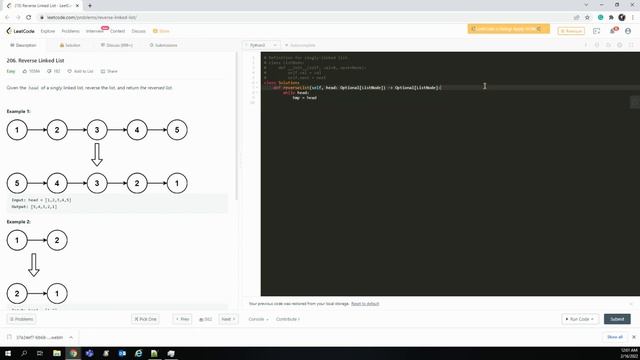The width and height of the screenshot is (640, 360).
Task: Open File Explorer from taskbar
Action: [x=57, y=353]
